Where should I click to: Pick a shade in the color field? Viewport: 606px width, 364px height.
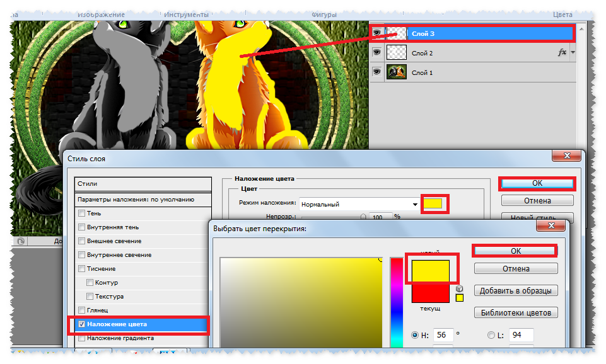click(x=301, y=303)
